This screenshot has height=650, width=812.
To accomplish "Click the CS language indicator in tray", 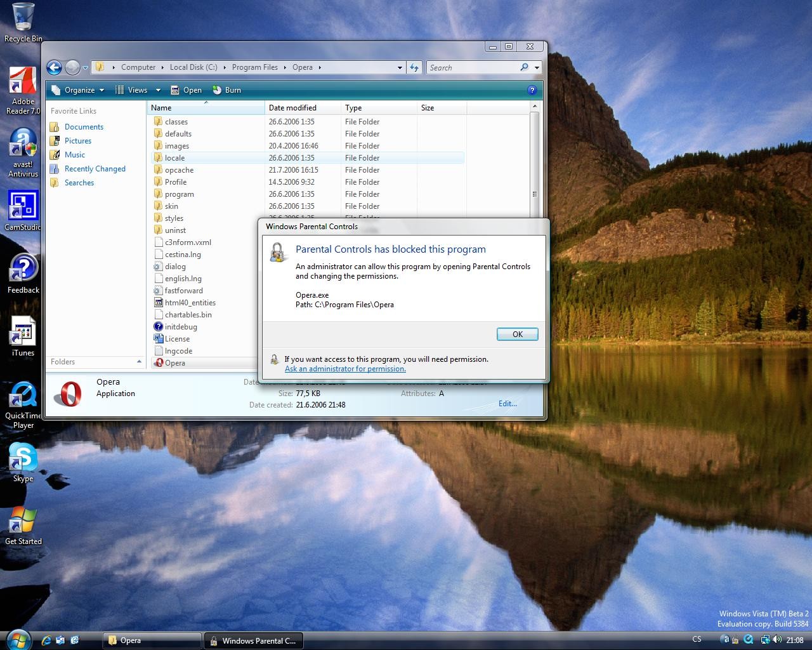I will (697, 640).
